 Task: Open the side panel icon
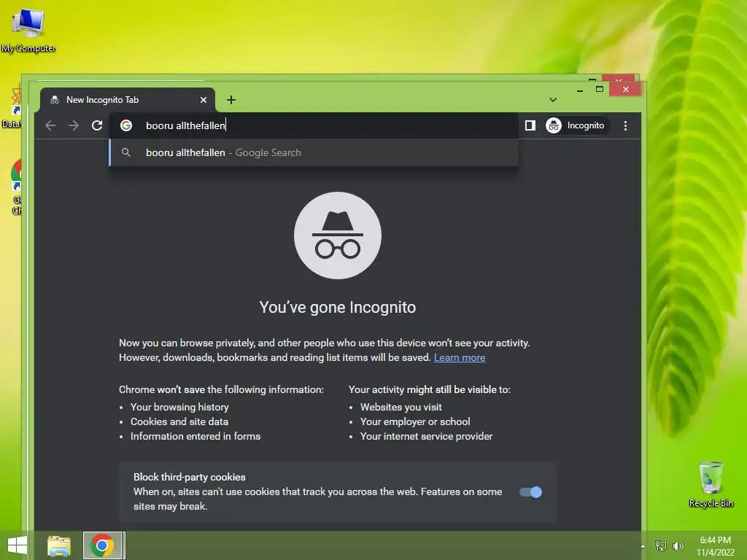pyautogui.click(x=530, y=125)
